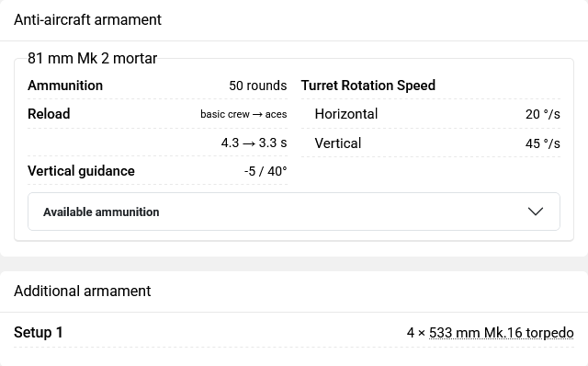588x366 pixels.
Task: Click the -5 / 40° guidance value
Action: point(266,171)
